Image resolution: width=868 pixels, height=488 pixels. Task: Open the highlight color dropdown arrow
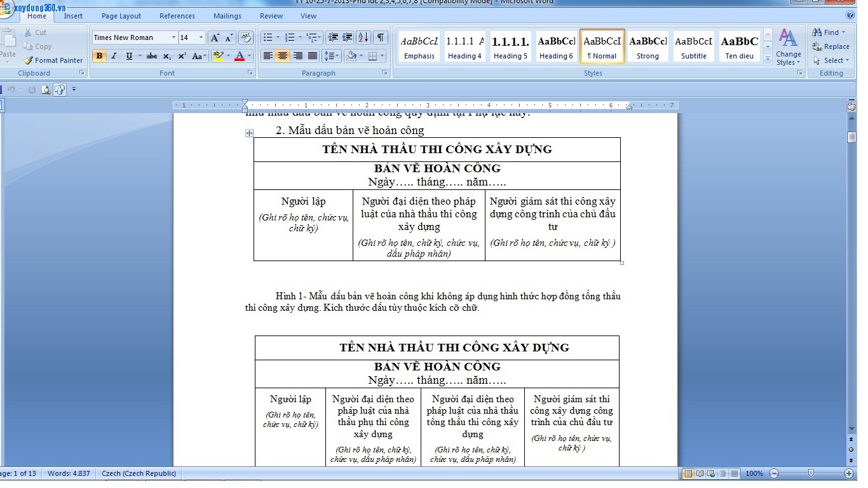pyautogui.click(x=227, y=56)
